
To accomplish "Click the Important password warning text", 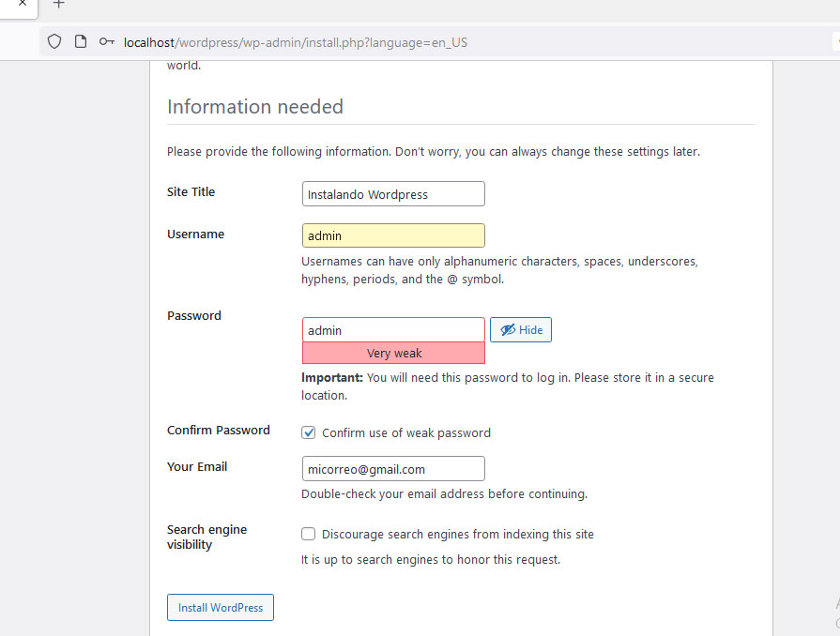I will tap(508, 386).
